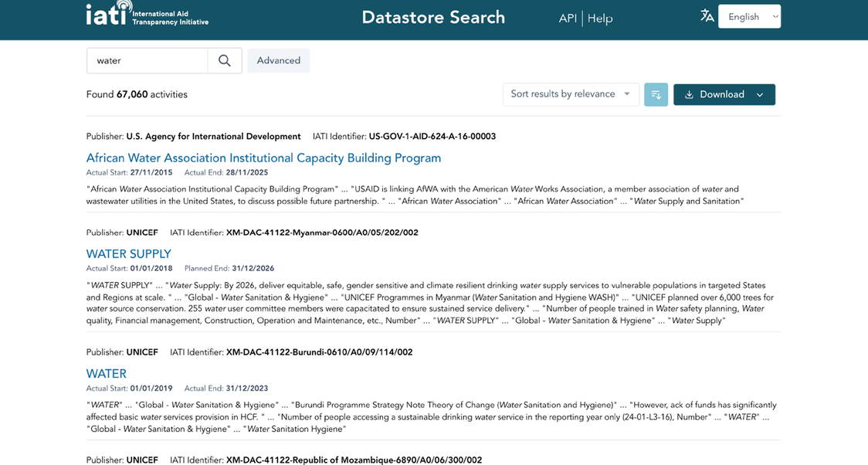Click identifier US-GOV-1-AID-624-A-16-00003

[432, 136]
